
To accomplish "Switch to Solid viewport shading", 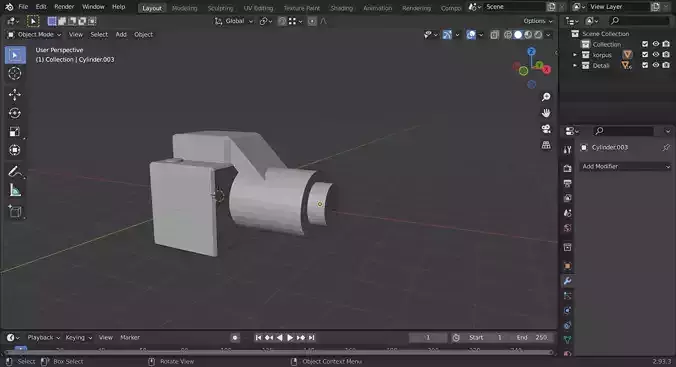I will 518,35.
